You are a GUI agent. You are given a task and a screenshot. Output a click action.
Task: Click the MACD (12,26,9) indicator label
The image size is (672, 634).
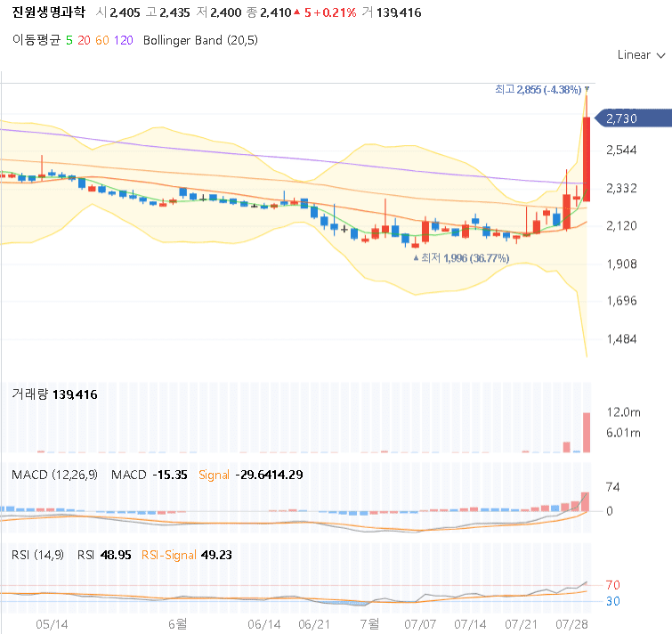point(55,475)
